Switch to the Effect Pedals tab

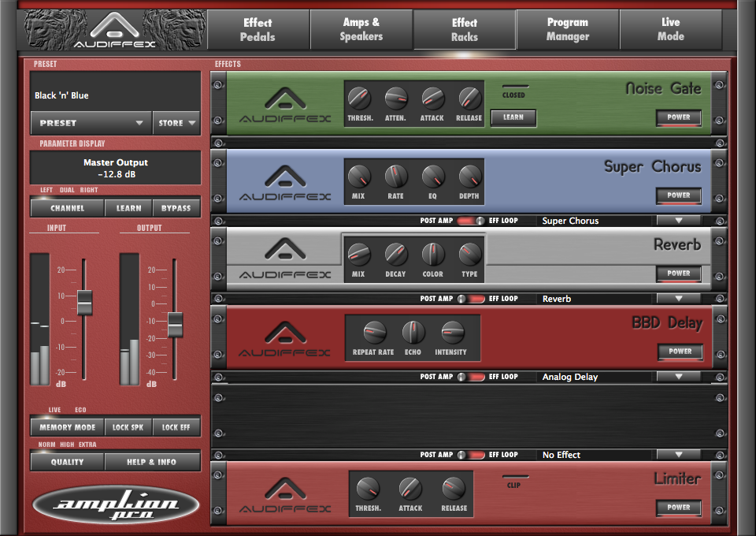point(258,29)
